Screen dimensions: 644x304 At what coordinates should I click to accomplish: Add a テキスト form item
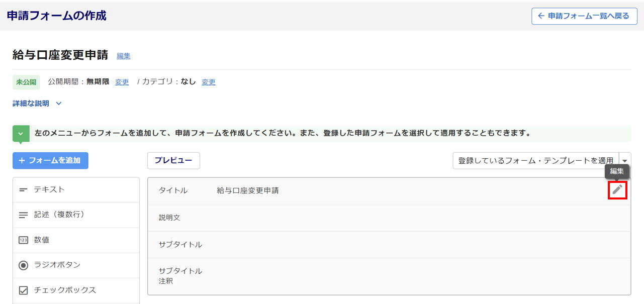click(x=49, y=190)
